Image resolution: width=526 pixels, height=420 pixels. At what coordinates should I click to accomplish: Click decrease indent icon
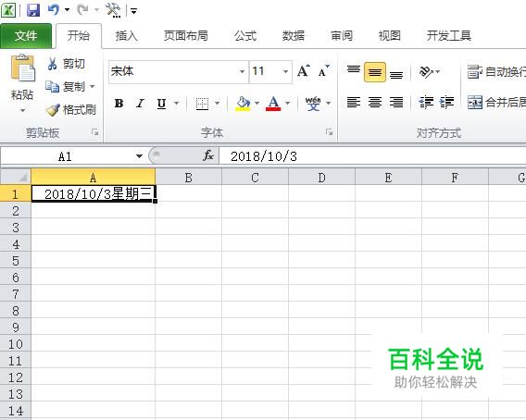click(x=426, y=102)
